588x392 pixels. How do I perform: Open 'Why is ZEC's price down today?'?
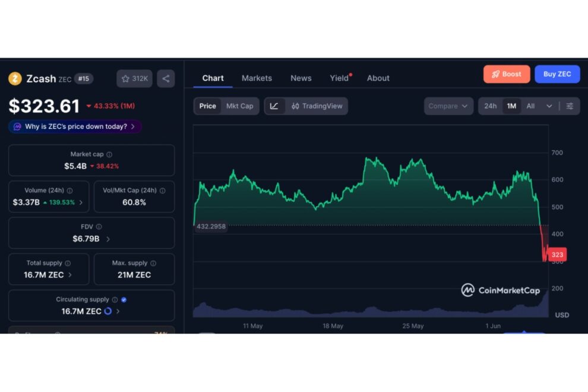(75, 127)
